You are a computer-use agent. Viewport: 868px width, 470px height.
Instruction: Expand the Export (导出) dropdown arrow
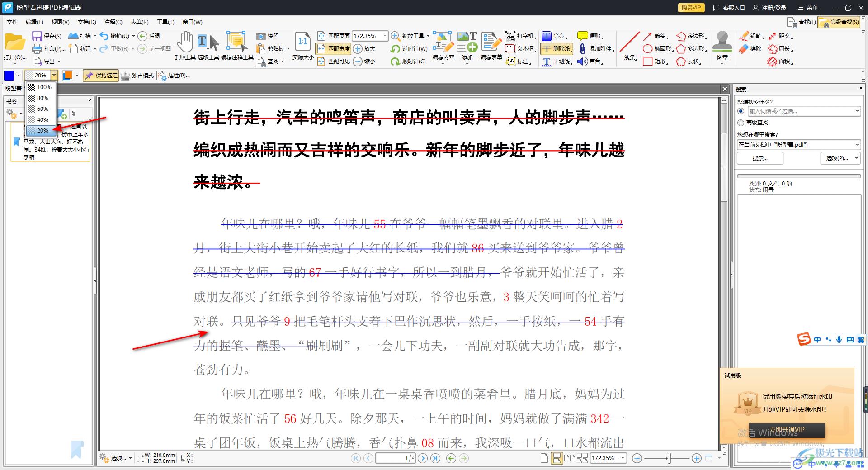(x=59, y=62)
